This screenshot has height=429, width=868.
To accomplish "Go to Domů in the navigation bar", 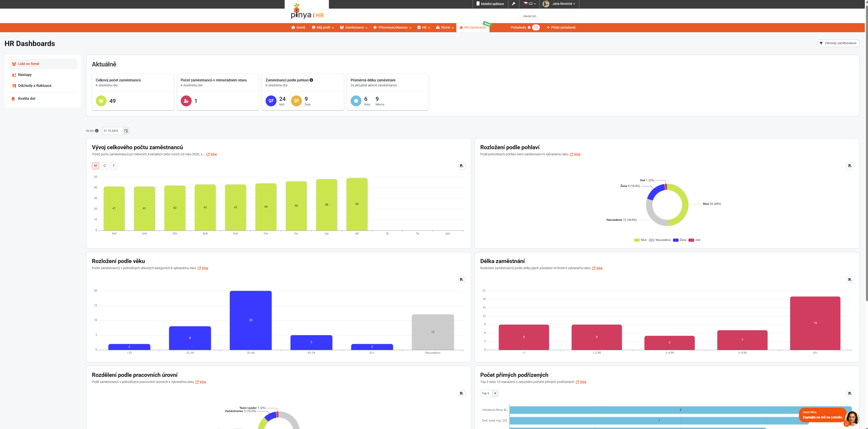I will (x=298, y=28).
